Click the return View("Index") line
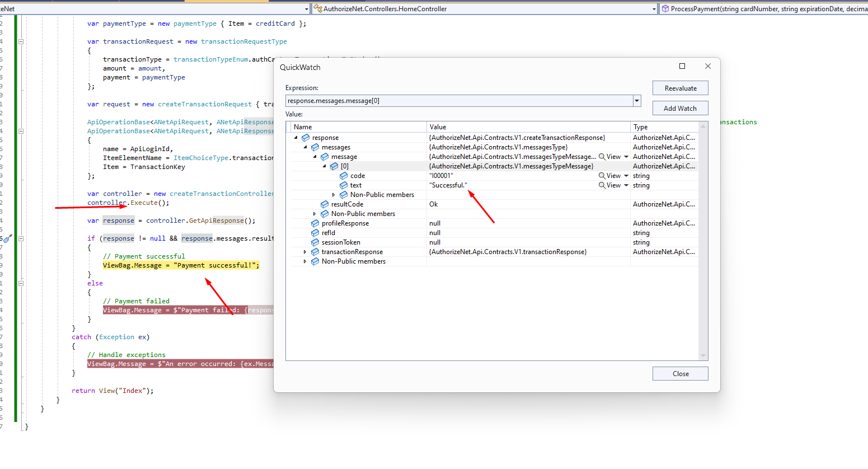Image resolution: width=868 pixels, height=469 pixels. pyautogui.click(x=112, y=391)
